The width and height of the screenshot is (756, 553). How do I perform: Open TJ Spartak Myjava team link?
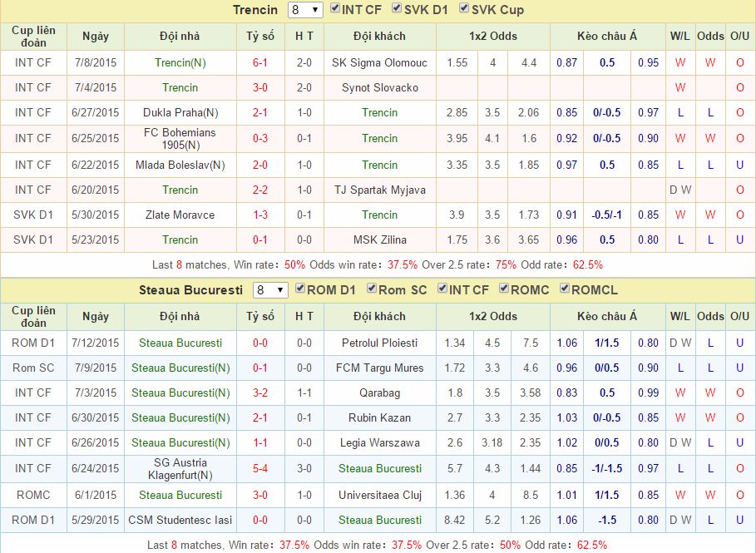[x=380, y=190]
